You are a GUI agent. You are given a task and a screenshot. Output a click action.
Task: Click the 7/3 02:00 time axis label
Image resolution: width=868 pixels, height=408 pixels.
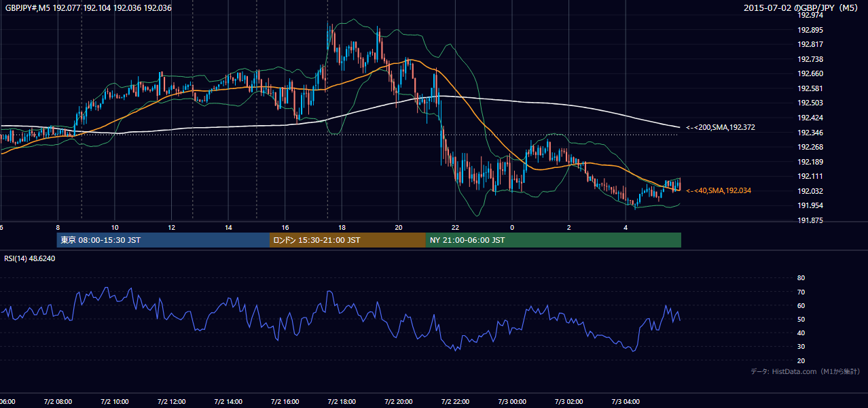click(569, 401)
